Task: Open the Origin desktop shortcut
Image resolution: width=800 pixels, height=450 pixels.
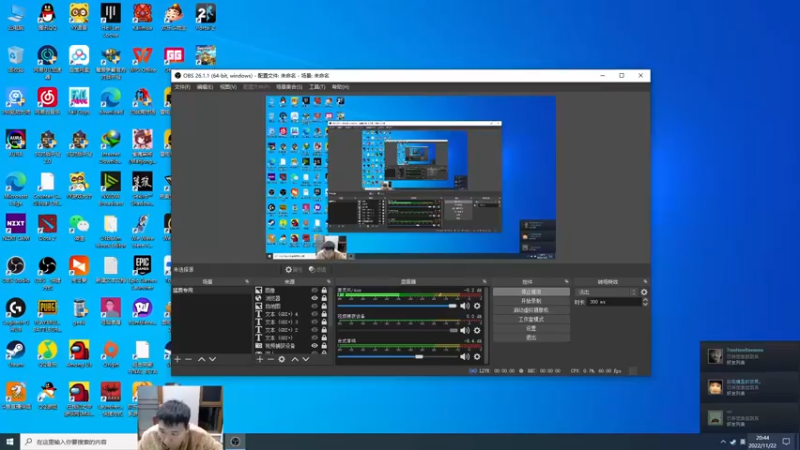Action: [111, 354]
